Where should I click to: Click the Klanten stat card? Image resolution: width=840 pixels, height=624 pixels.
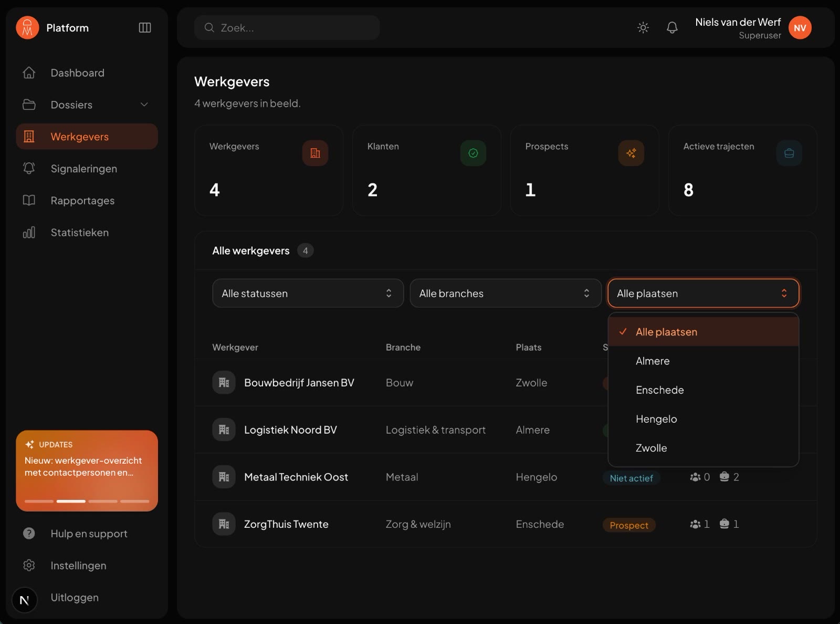pos(426,170)
